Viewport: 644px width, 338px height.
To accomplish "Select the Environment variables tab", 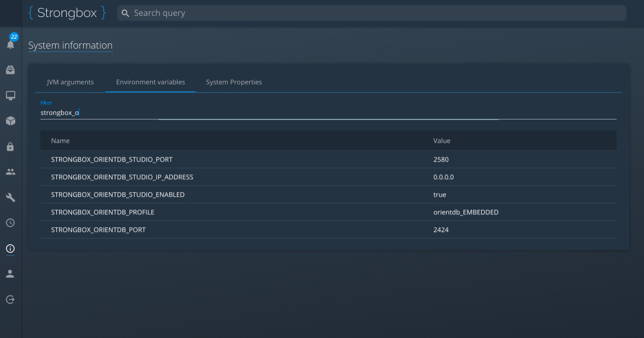I will 151,82.
